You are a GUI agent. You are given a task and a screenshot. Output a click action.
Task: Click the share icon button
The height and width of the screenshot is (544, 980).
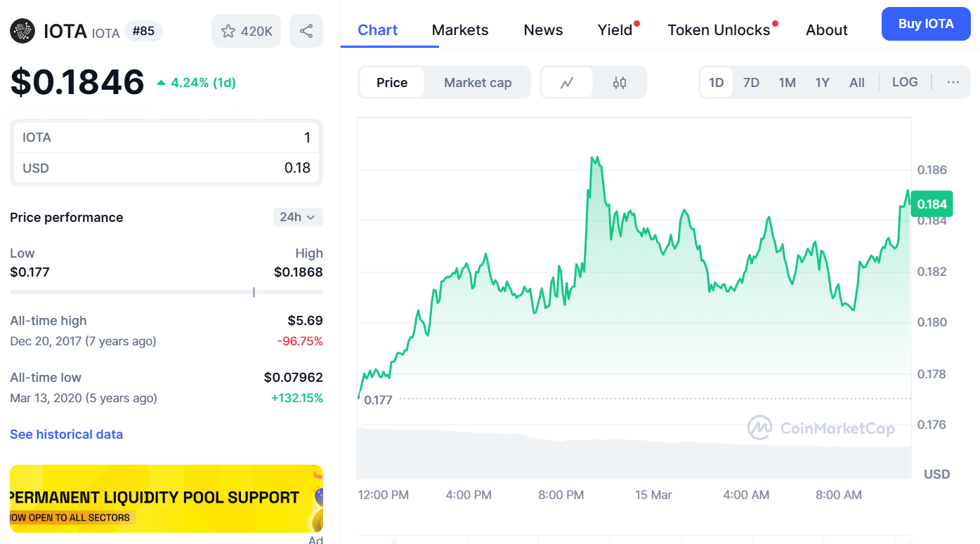306,31
